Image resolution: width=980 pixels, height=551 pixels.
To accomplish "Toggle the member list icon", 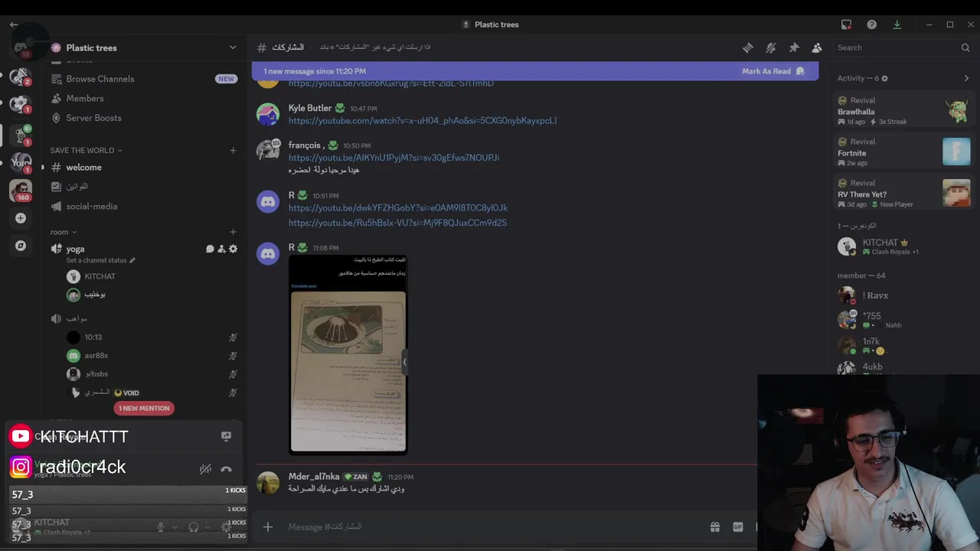I will tap(817, 47).
